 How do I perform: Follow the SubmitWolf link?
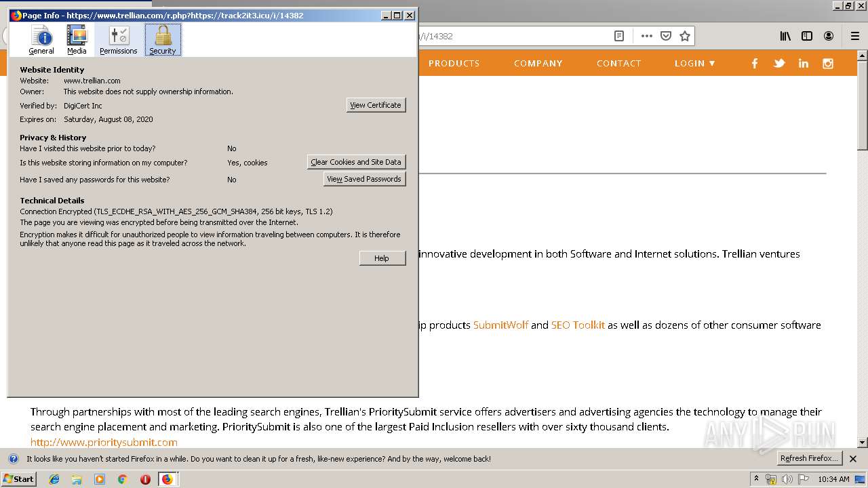tap(500, 325)
